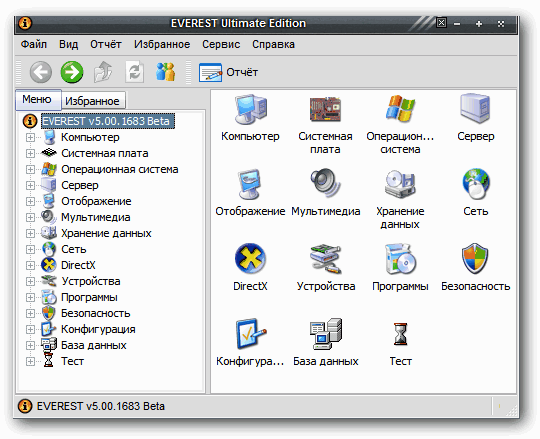
Task: Switch to the Избранное tab
Action: (x=92, y=101)
